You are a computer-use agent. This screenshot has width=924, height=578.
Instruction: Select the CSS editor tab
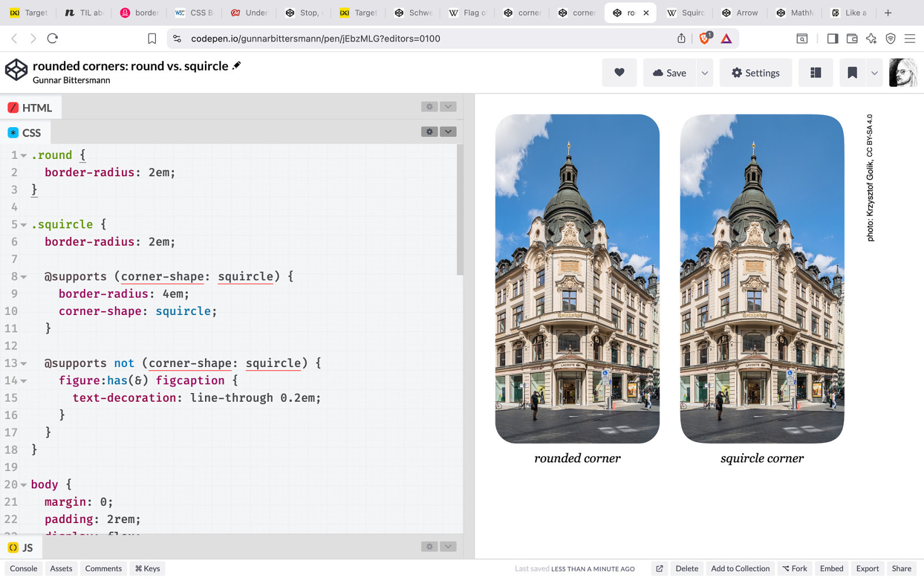tap(25, 133)
